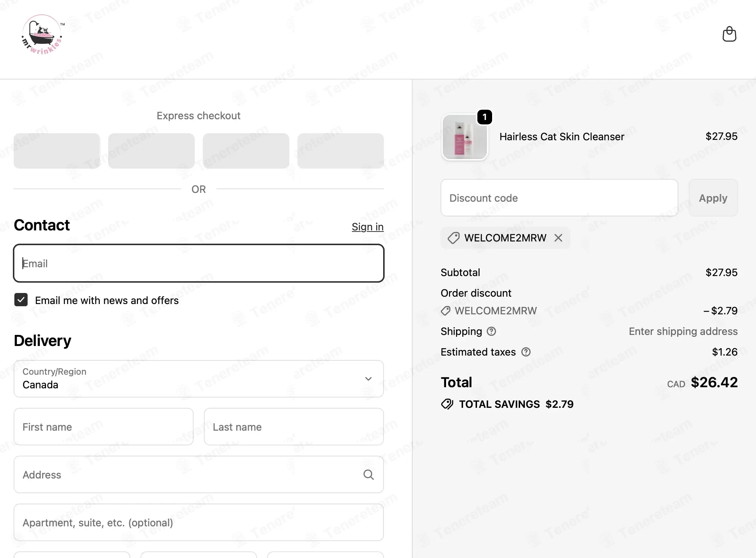
Task: Click the First name field
Action: 103,427
